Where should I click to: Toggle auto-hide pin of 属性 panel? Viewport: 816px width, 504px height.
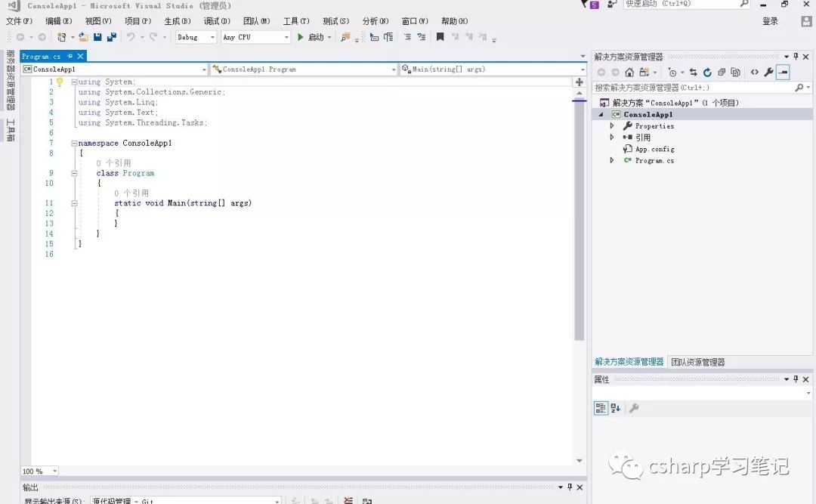point(796,379)
